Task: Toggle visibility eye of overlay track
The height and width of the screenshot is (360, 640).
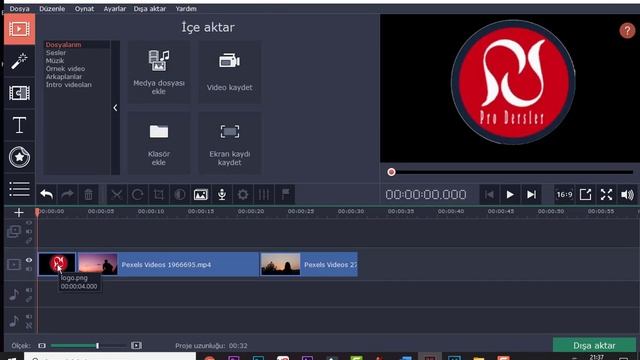Action: click(x=29, y=223)
